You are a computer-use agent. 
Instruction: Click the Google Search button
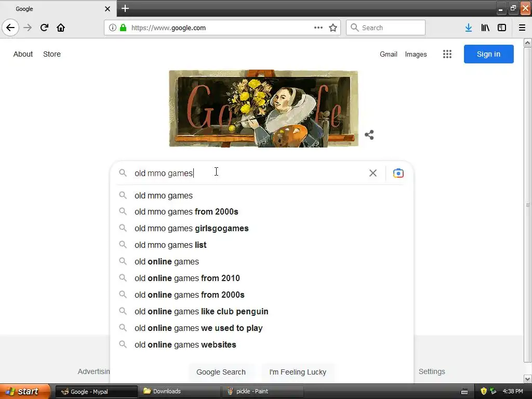click(x=221, y=372)
